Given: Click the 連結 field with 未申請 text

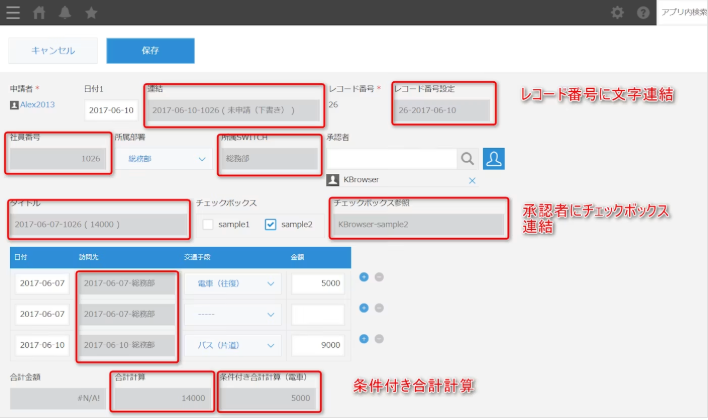Looking at the screenshot, I should click(x=233, y=110).
